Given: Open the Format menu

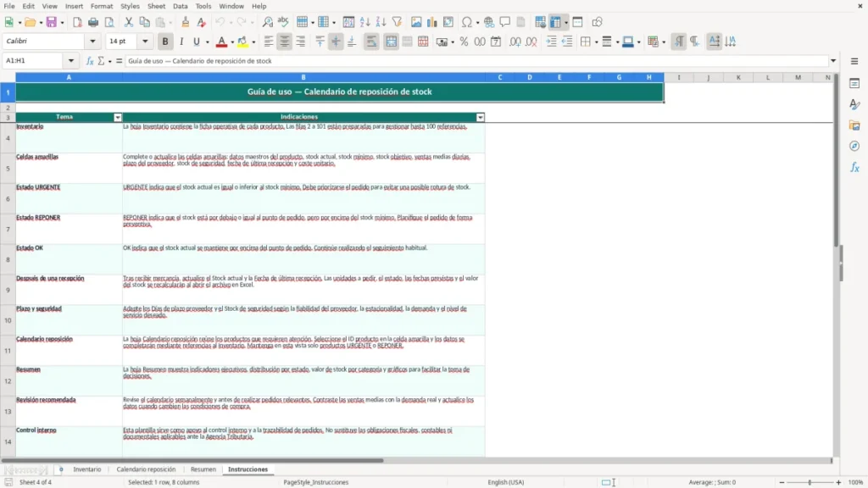Looking at the screenshot, I should pos(102,6).
